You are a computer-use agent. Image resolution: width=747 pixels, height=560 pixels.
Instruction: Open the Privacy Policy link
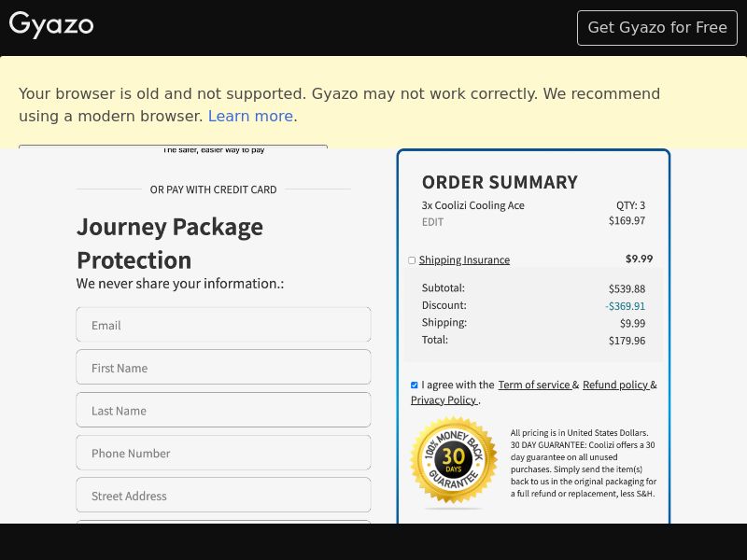444,400
